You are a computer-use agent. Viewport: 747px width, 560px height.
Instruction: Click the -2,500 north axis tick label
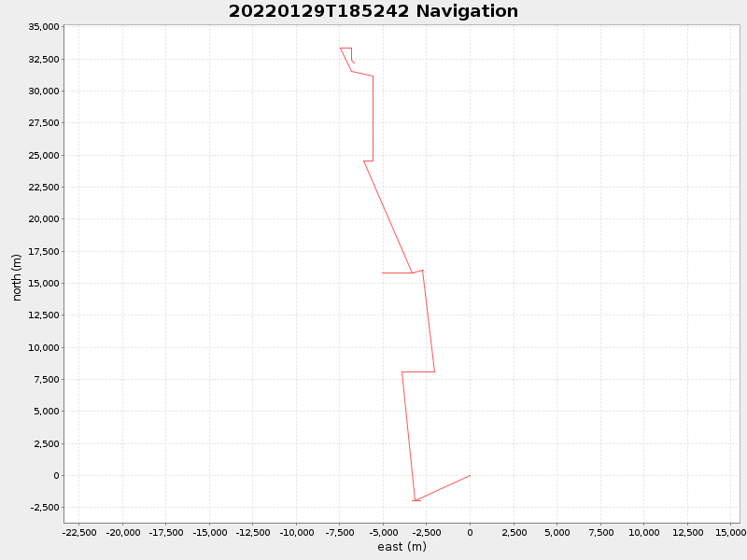[x=45, y=508]
